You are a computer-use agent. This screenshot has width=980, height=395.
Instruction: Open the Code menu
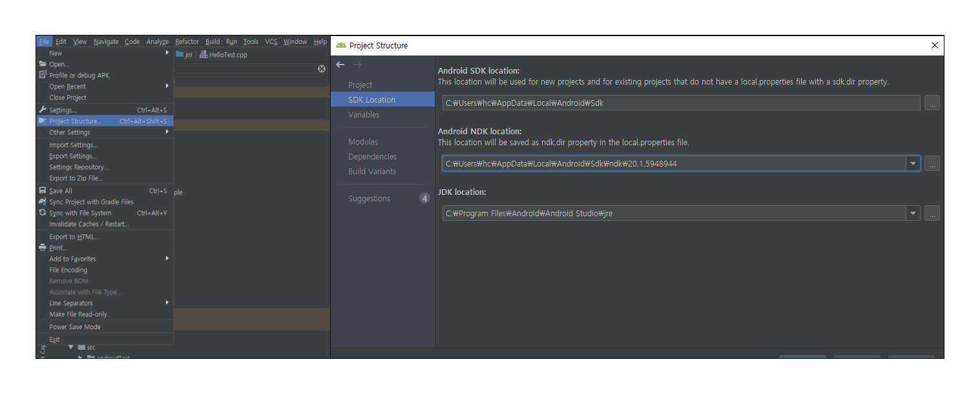(x=132, y=42)
